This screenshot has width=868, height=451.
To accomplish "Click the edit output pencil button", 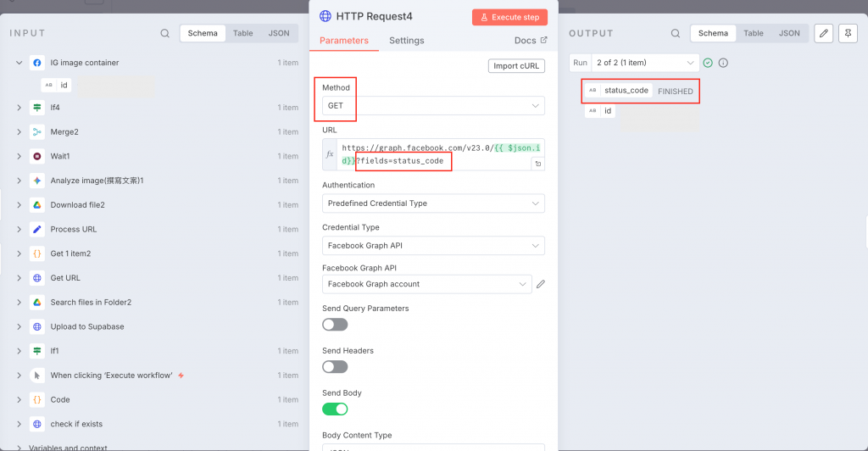I will click(824, 33).
